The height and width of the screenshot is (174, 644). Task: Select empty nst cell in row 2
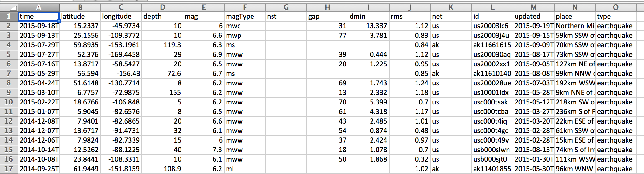click(x=286, y=26)
